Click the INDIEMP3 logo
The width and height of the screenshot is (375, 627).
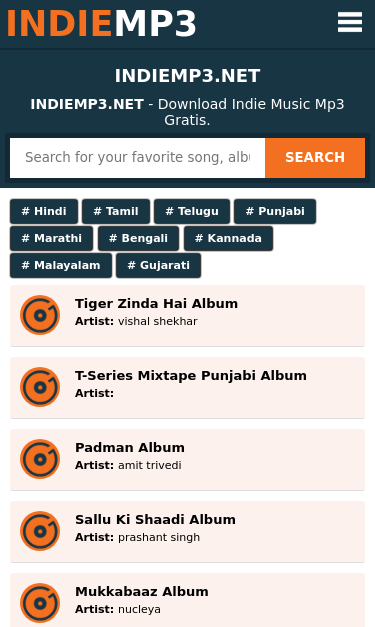click(102, 23)
